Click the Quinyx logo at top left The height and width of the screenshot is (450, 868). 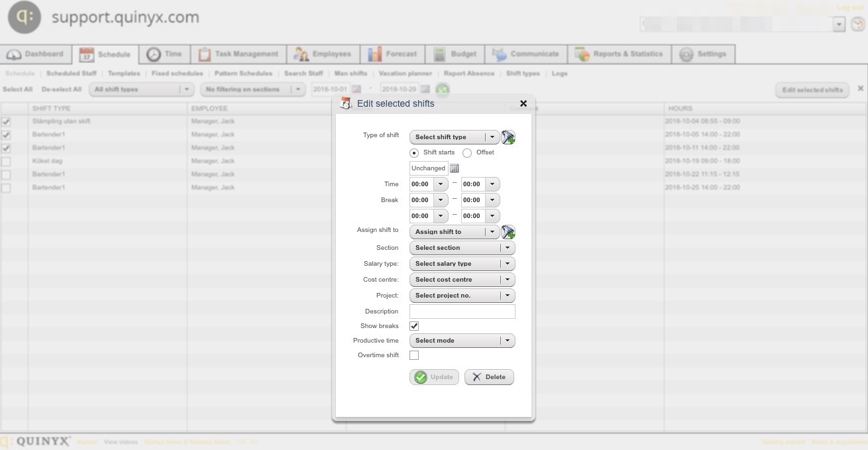25,18
